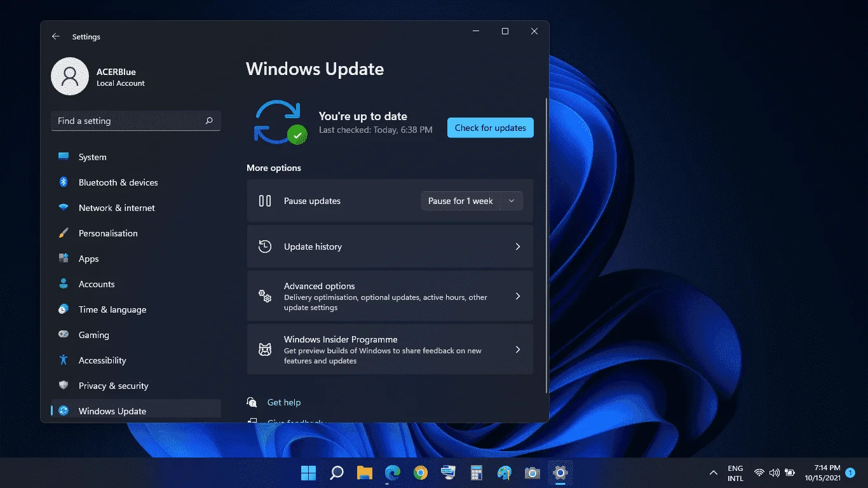
Task: Click the update sync status icon
Action: click(280, 121)
